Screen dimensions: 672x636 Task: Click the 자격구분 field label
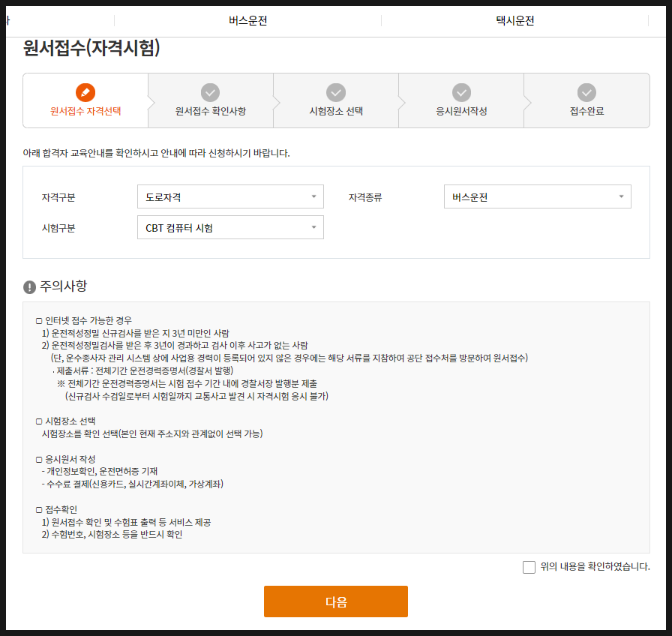(x=58, y=197)
